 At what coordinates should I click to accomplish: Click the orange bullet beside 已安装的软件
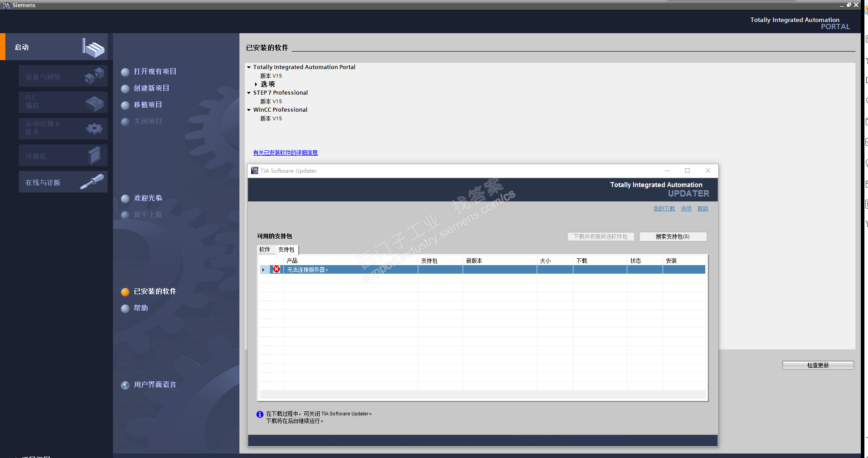click(126, 292)
